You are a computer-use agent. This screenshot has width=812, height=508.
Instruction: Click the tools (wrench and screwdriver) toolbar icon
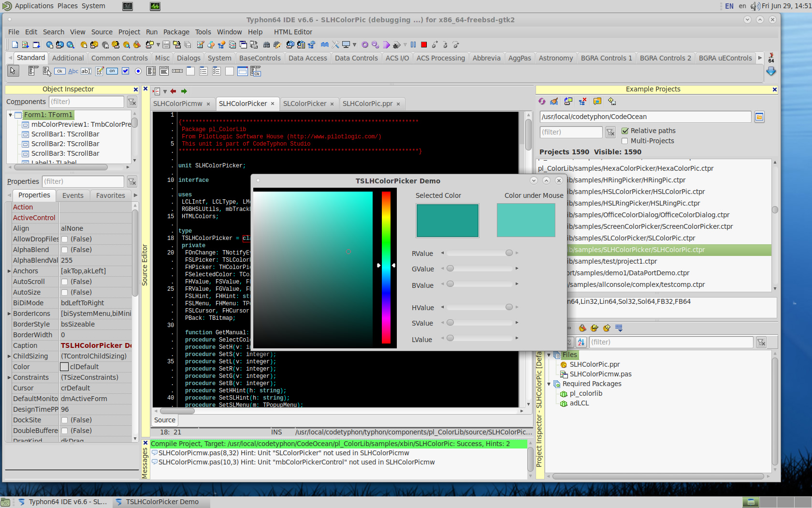click(x=335, y=45)
